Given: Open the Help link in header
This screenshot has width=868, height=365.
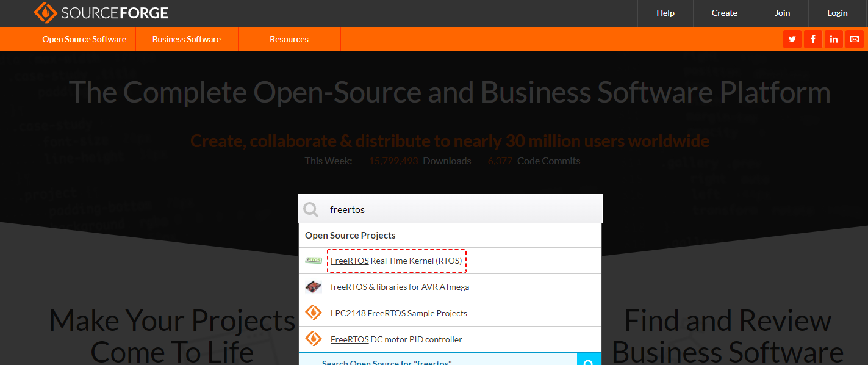Looking at the screenshot, I should click(665, 13).
